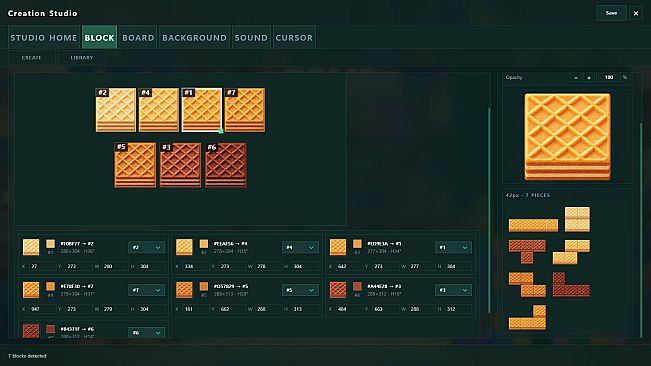The width and height of the screenshot is (651, 366).
Task: Click the square O-piece preview
Action: [x=577, y=219]
